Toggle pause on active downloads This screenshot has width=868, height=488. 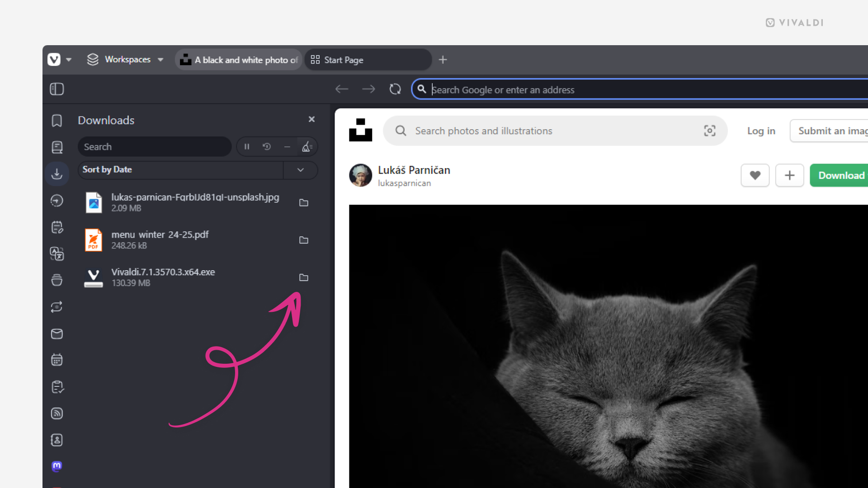tap(247, 146)
